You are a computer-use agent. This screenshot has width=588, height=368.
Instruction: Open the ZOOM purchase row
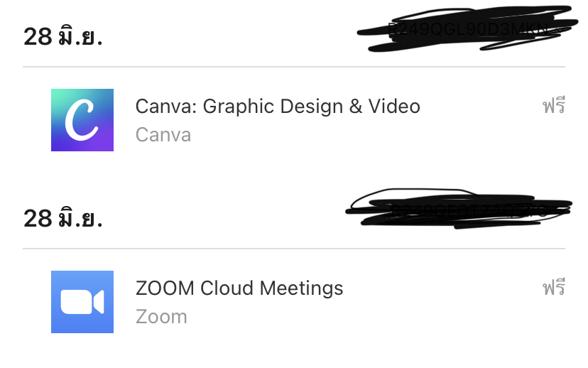(x=294, y=302)
